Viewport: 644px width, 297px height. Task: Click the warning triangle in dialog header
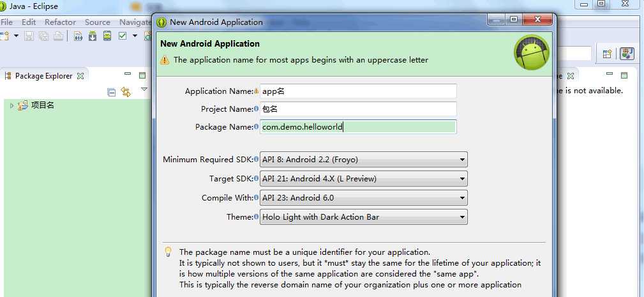(x=165, y=60)
